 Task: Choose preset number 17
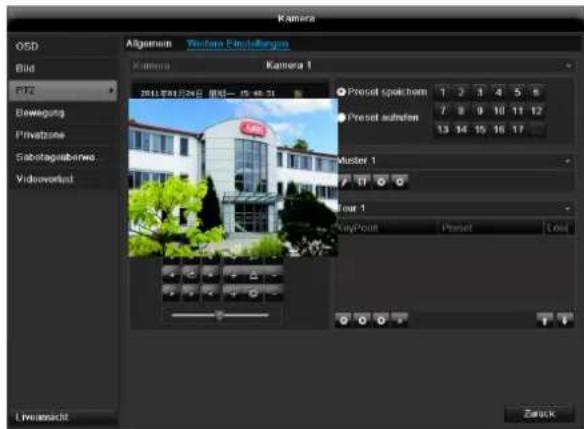[517, 130]
